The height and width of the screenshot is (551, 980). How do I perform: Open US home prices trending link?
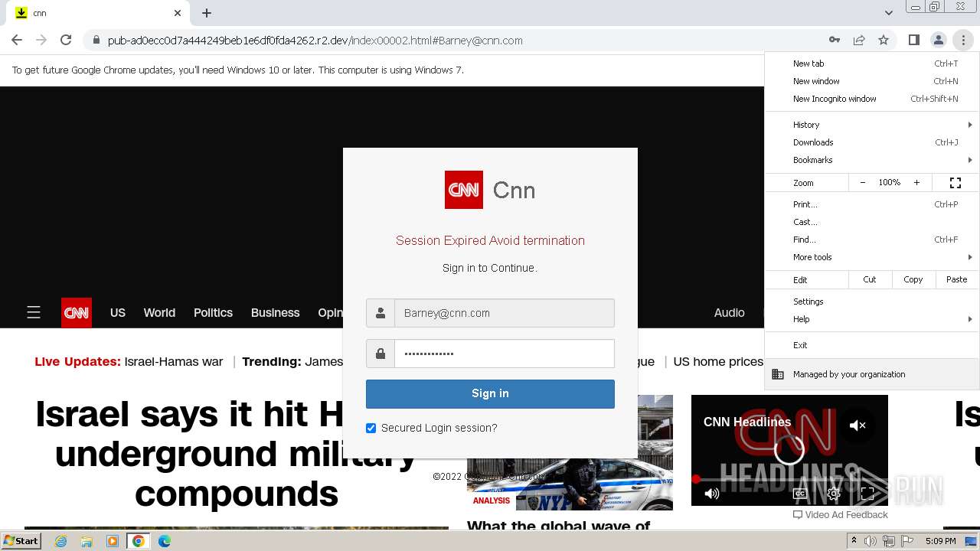pyautogui.click(x=718, y=361)
